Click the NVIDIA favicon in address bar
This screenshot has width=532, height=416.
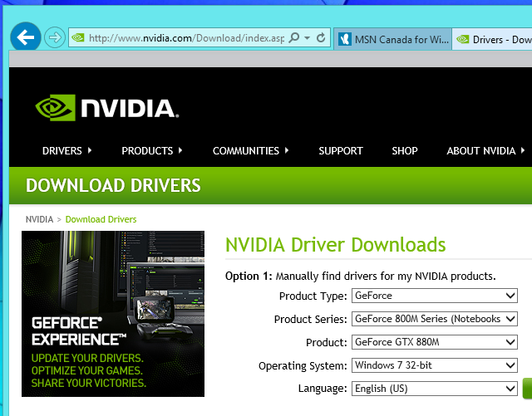[78, 37]
